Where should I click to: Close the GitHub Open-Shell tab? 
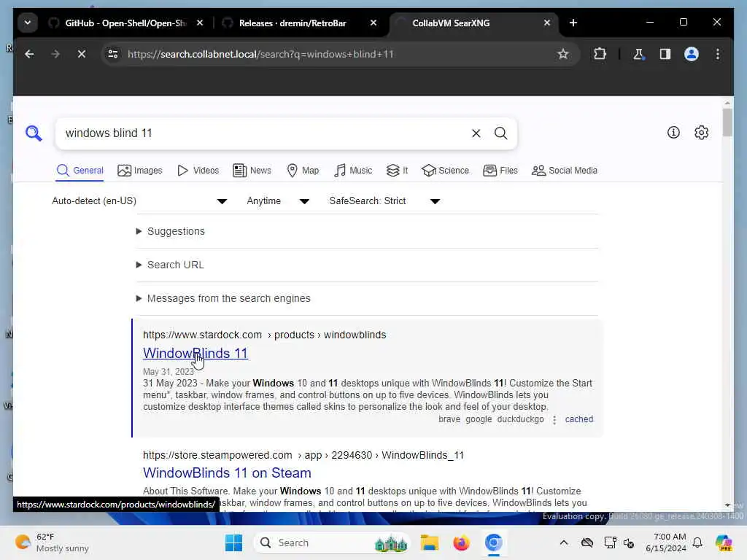click(x=200, y=23)
